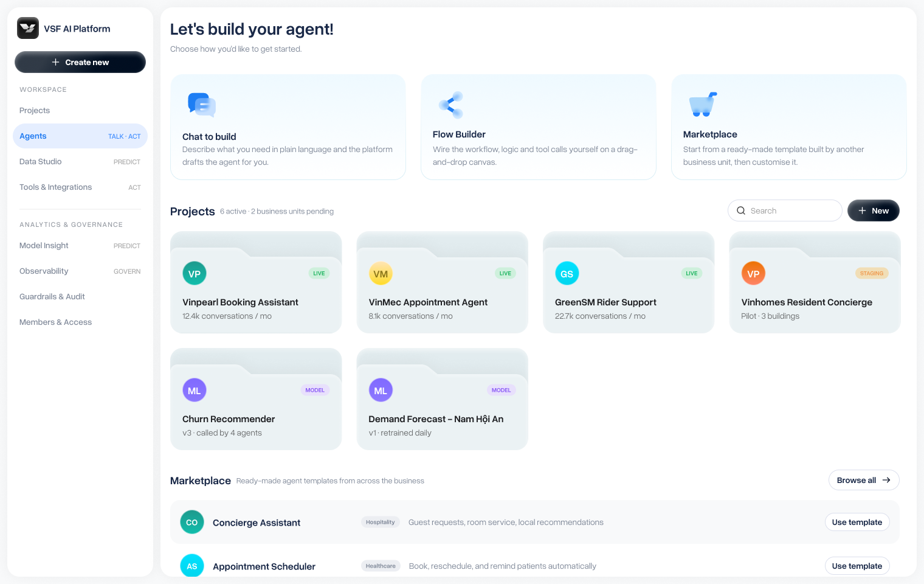Viewport: 924px width, 584px height.
Task: Click the CO avatar of Concierge Assistant
Action: point(192,522)
